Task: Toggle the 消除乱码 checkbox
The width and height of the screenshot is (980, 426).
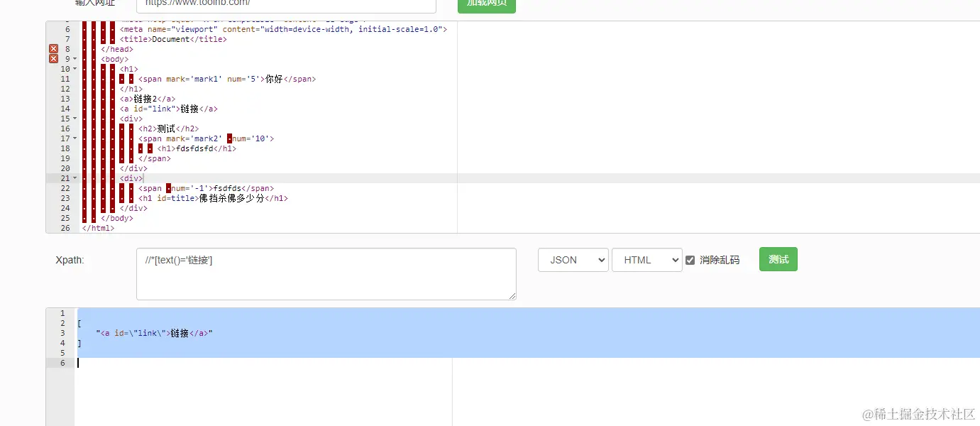Action: click(690, 260)
